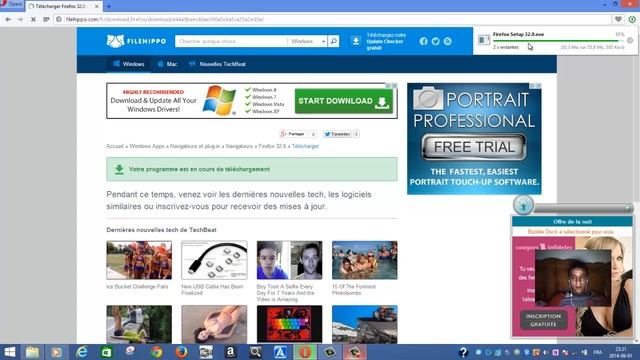
Task: Open FileHippo Twitter page icon
Action: click(436, 41)
